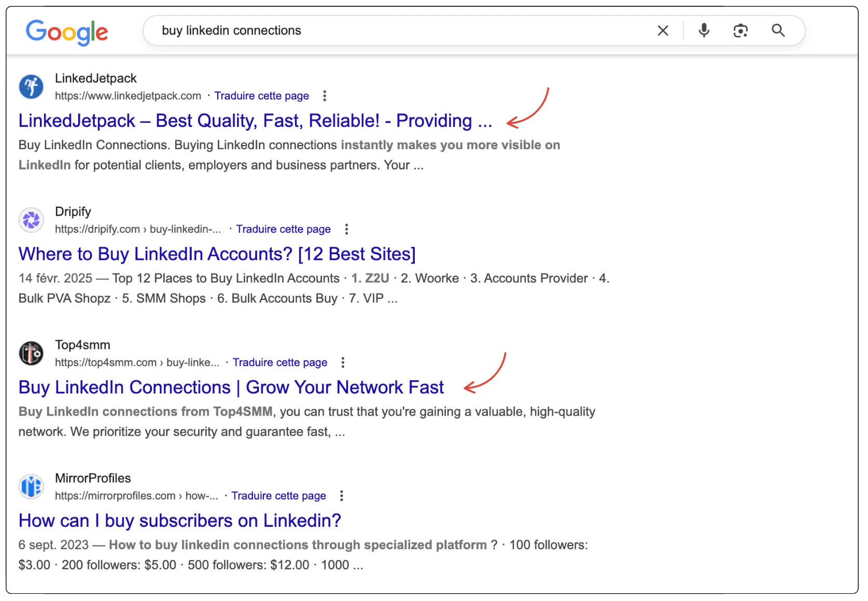Click snippet 'Buy LinkedIn connections from Top4SMM'
Viewport: 868px width, 601px height.
tap(146, 412)
